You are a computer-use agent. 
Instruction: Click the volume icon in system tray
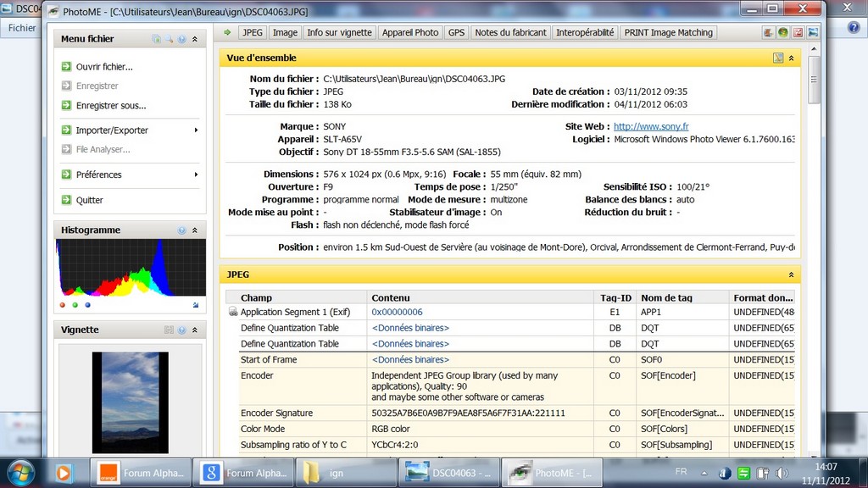point(782,474)
